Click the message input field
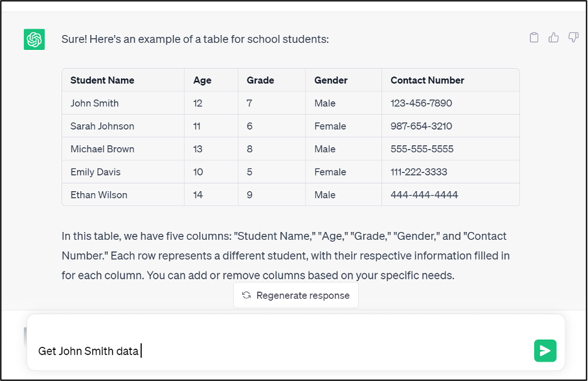This screenshot has height=381, width=588. [x=278, y=351]
